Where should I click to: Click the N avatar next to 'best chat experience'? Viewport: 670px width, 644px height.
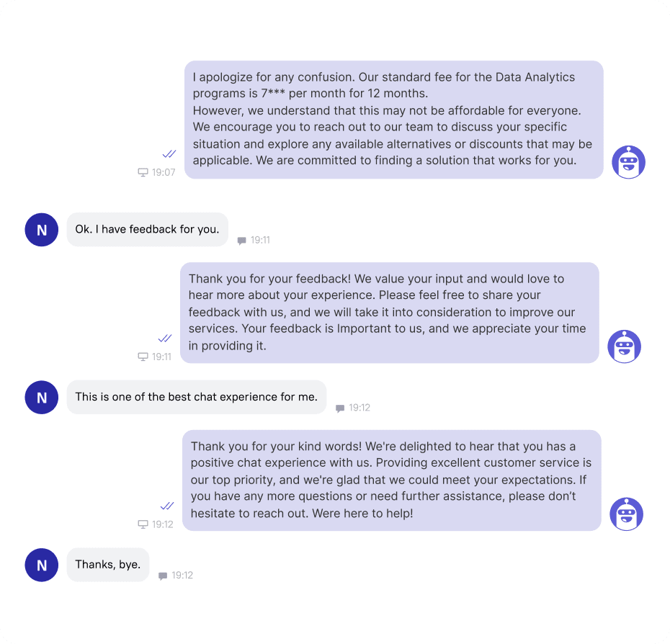pos(42,398)
